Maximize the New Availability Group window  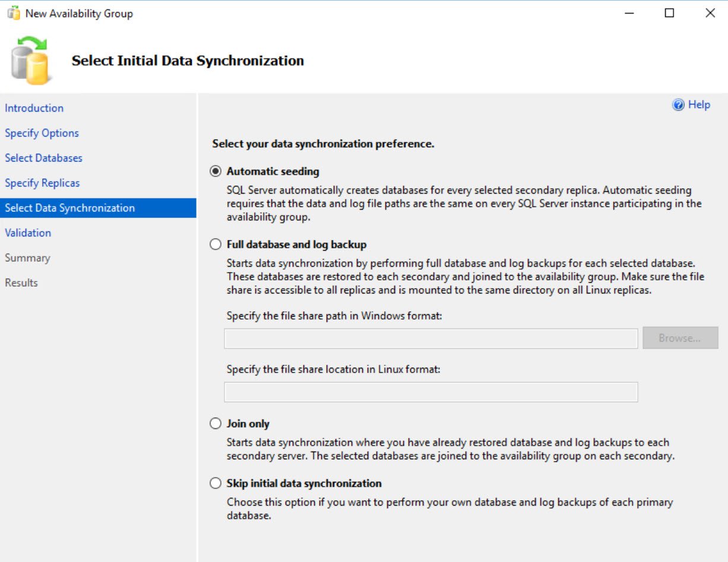pyautogui.click(x=669, y=13)
